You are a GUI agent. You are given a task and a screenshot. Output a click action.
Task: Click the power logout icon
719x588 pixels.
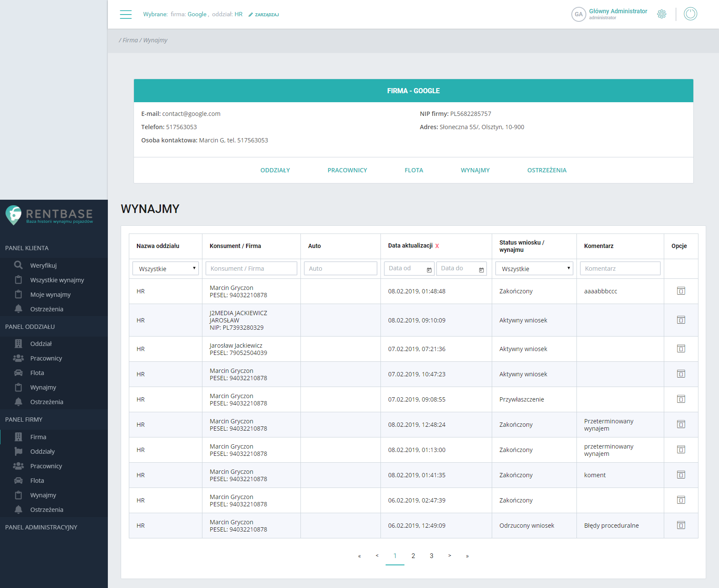[x=690, y=14]
